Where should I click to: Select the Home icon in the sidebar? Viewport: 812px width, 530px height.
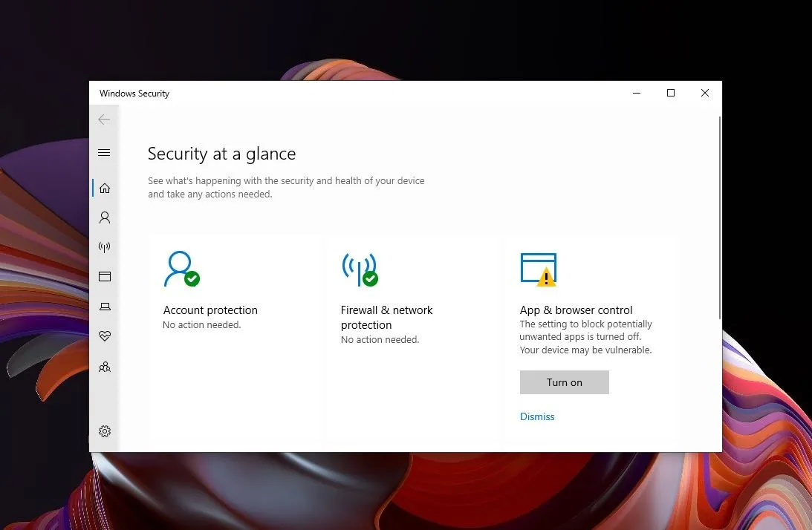105,188
